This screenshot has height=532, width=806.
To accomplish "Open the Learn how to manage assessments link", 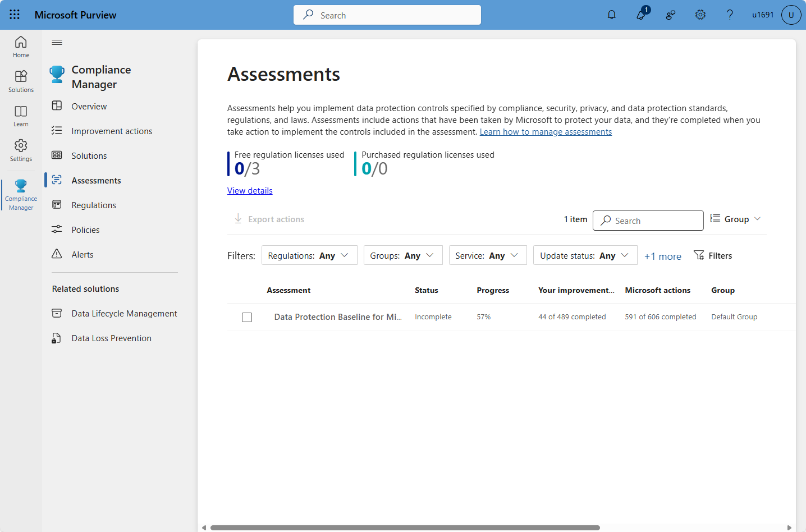I will click(546, 131).
